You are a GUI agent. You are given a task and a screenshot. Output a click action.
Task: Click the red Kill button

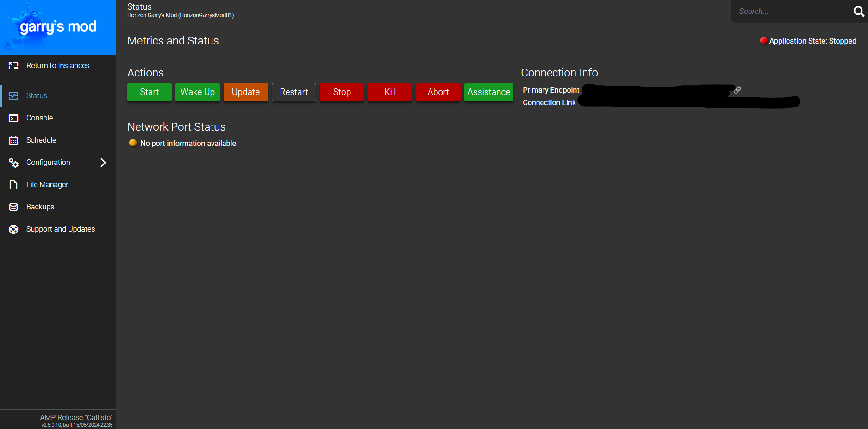pos(390,92)
